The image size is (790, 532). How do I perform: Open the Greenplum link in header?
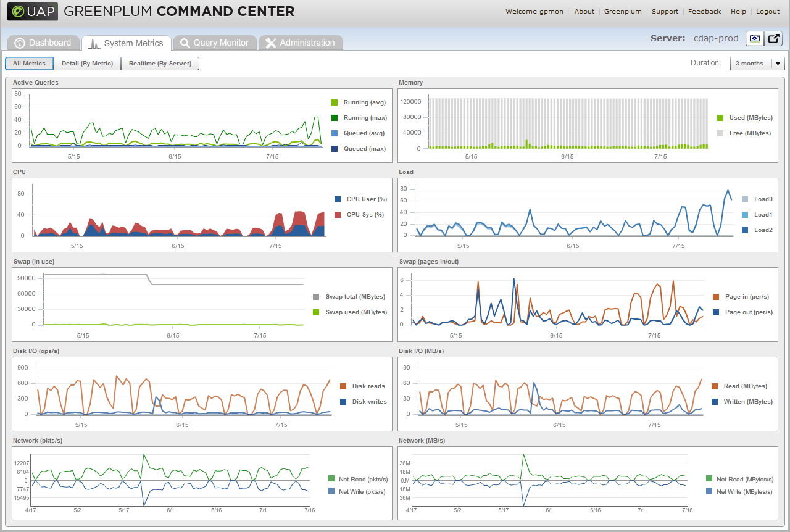tap(623, 11)
